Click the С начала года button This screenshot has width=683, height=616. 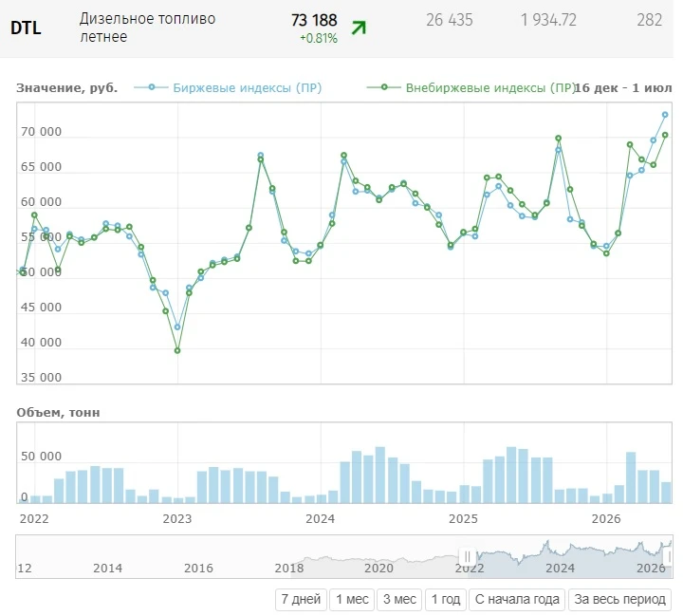(517, 599)
